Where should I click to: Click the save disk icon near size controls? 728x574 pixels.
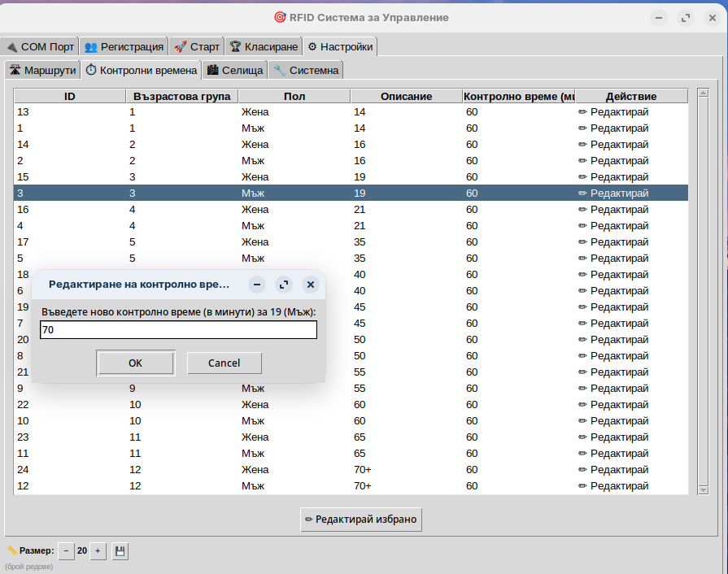click(120, 551)
